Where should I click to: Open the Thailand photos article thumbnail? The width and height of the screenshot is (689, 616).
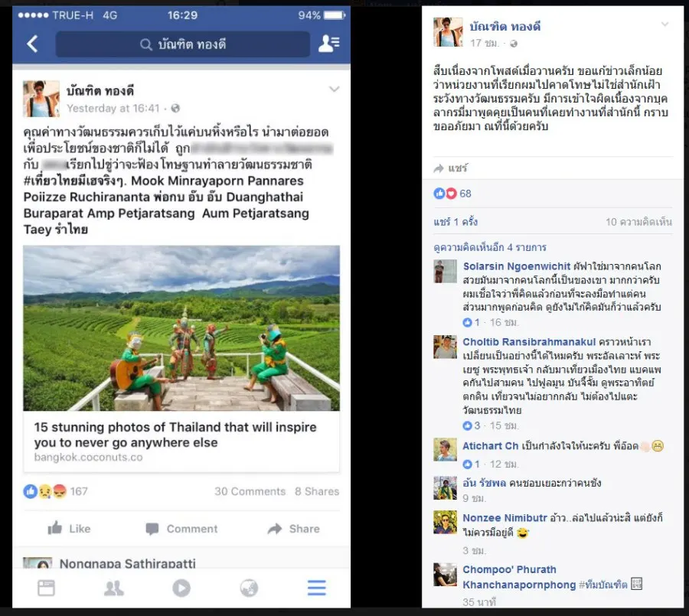point(181,328)
